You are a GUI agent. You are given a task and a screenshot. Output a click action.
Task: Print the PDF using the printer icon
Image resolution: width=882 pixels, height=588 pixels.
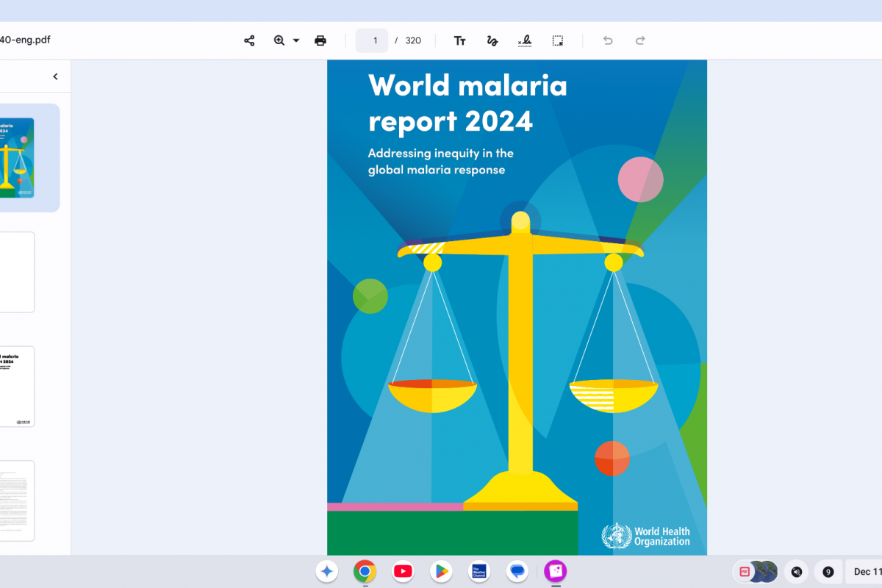[x=320, y=40]
